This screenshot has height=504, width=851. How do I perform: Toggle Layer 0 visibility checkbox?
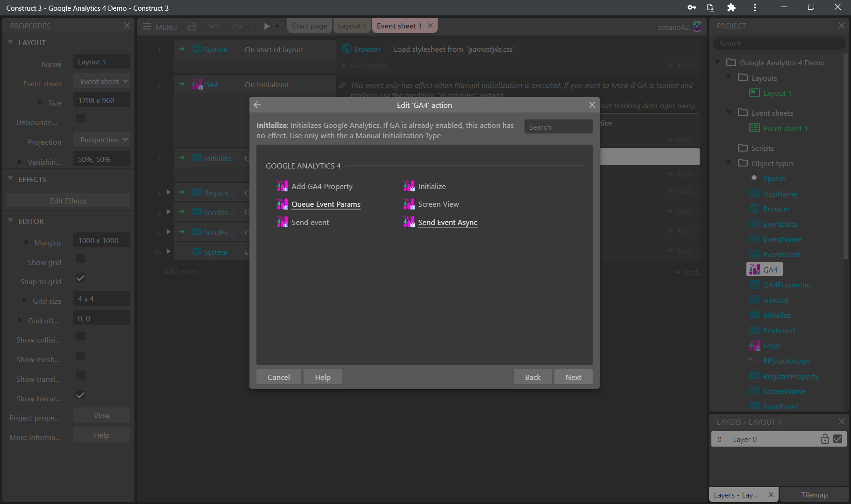(838, 439)
